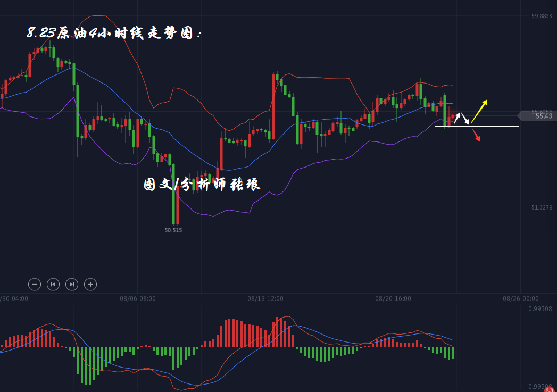Click the 图文/分析师张琅 watermark text
The image size is (557, 392).
(202, 185)
